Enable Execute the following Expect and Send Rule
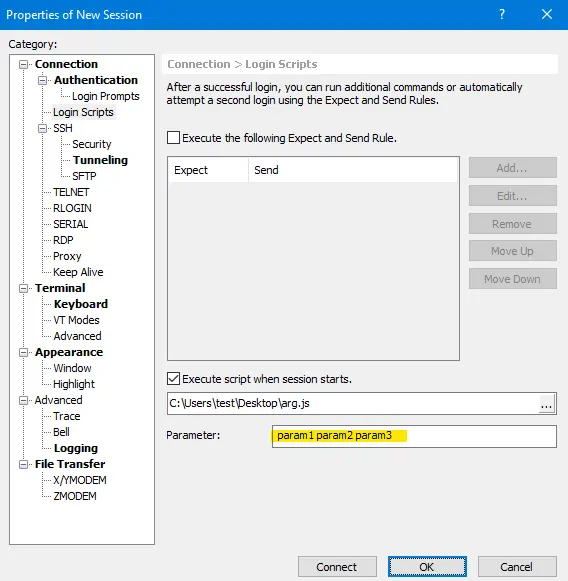The image size is (568, 581). pyautogui.click(x=173, y=138)
